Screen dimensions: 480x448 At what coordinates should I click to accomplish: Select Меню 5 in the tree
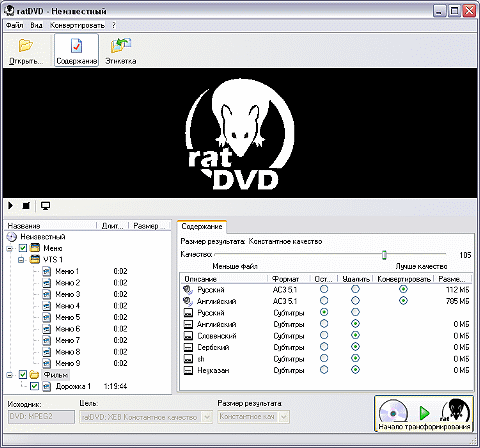click(x=68, y=317)
